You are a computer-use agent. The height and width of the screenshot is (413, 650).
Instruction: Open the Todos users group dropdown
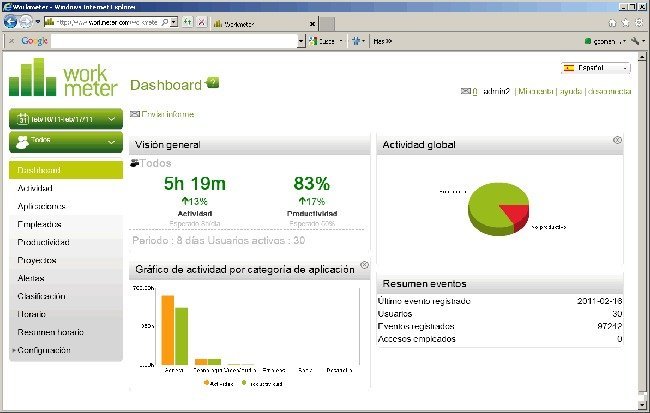pyautogui.click(x=65, y=141)
